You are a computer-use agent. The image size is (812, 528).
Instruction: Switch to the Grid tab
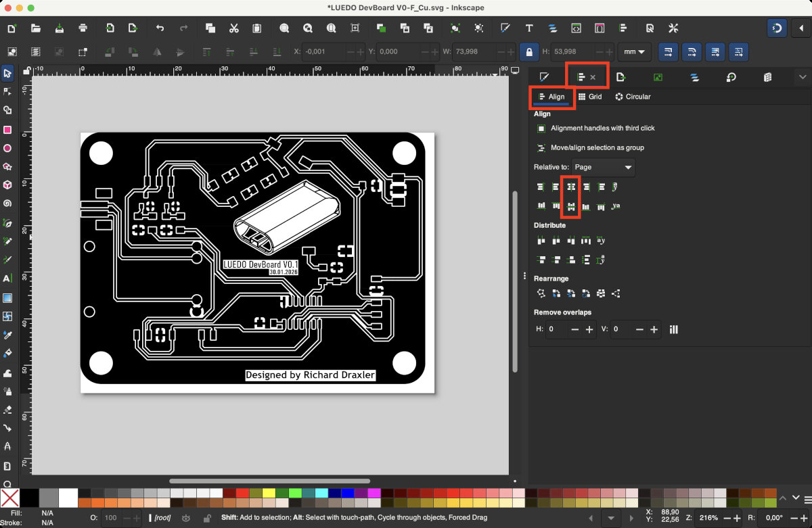pos(590,97)
